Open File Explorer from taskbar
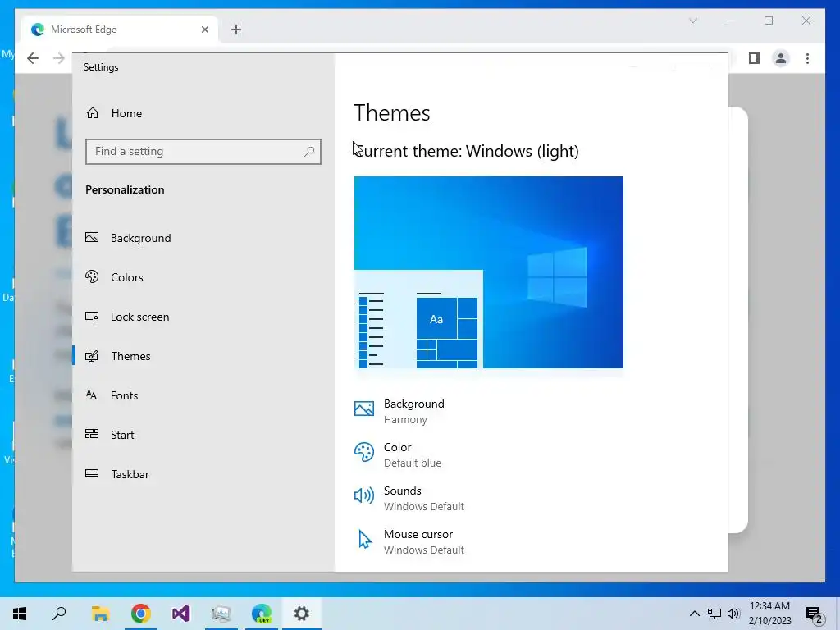This screenshot has width=840, height=630. tap(100, 614)
